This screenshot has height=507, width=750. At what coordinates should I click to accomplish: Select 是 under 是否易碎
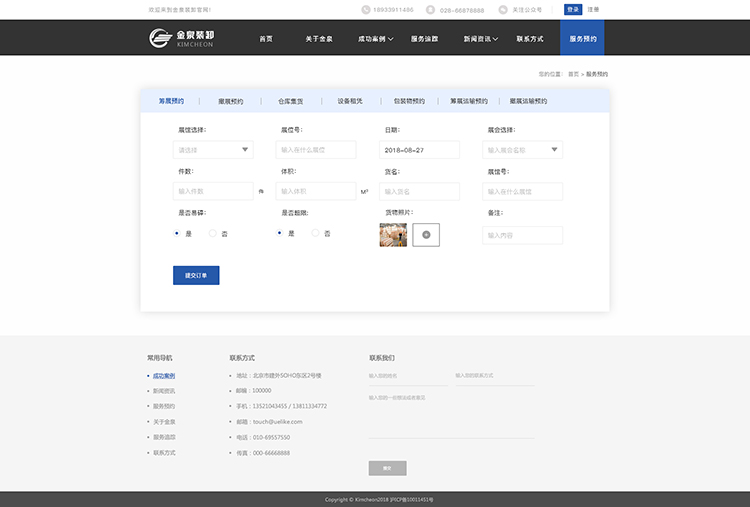[x=177, y=233]
